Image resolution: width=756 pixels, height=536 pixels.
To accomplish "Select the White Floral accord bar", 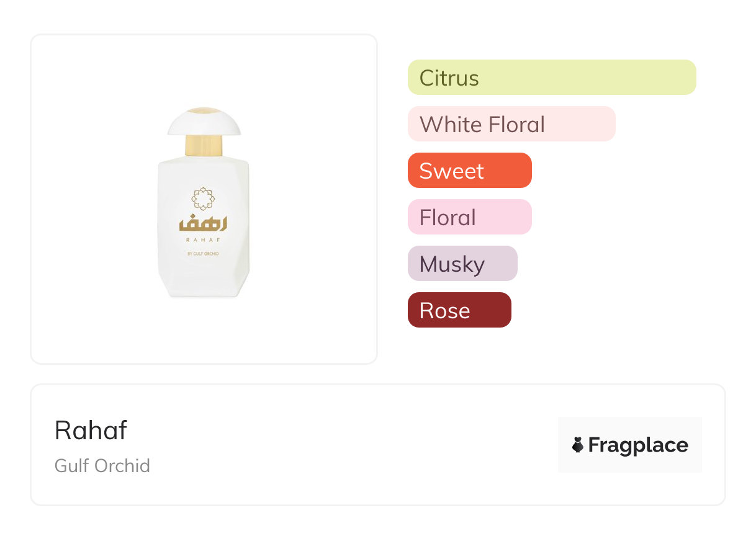I will point(511,124).
